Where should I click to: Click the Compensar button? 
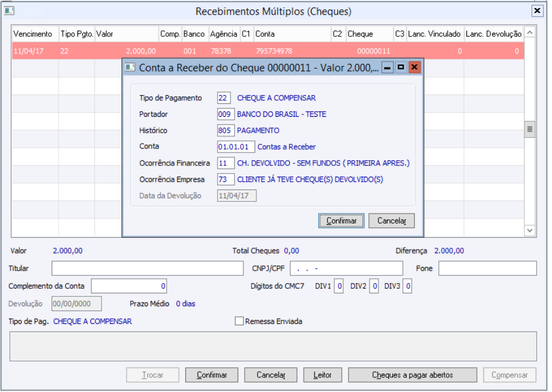click(509, 375)
